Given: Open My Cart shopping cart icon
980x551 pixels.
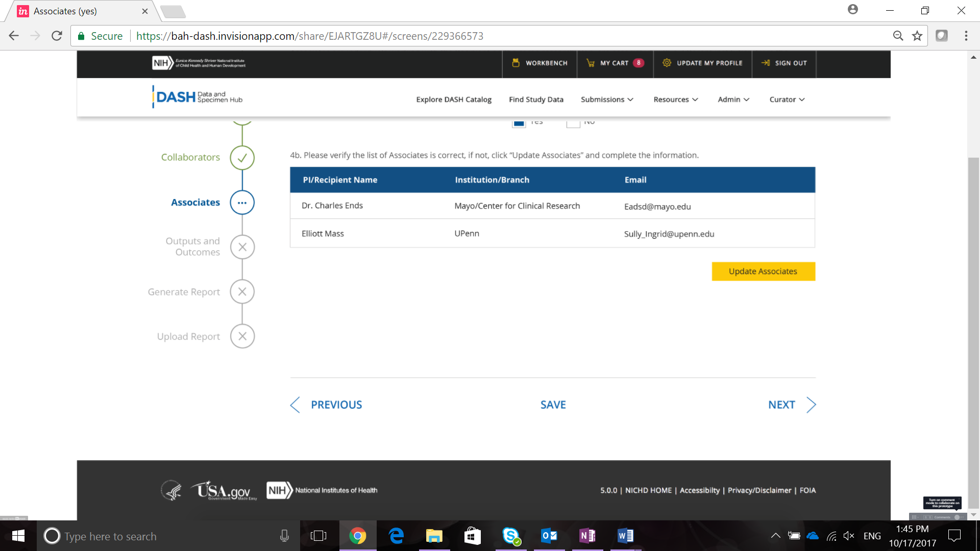Looking at the screenshot, I should tap(591, 63).
